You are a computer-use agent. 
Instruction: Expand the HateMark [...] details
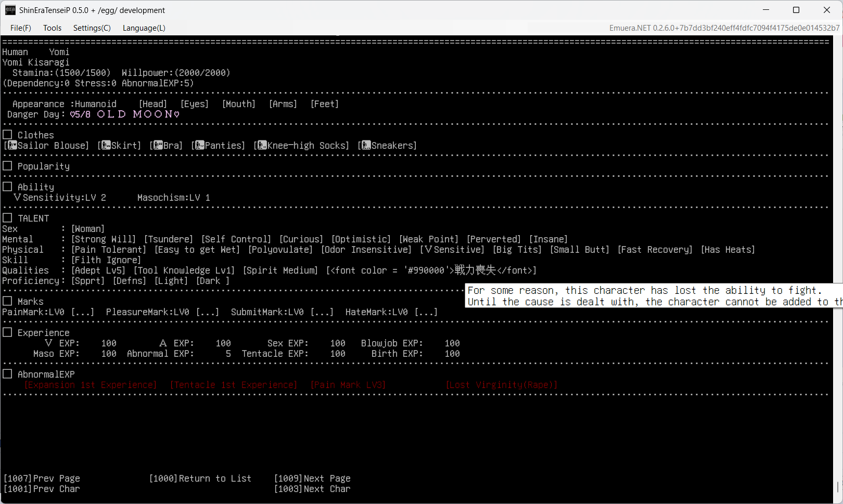pos(426,312)
